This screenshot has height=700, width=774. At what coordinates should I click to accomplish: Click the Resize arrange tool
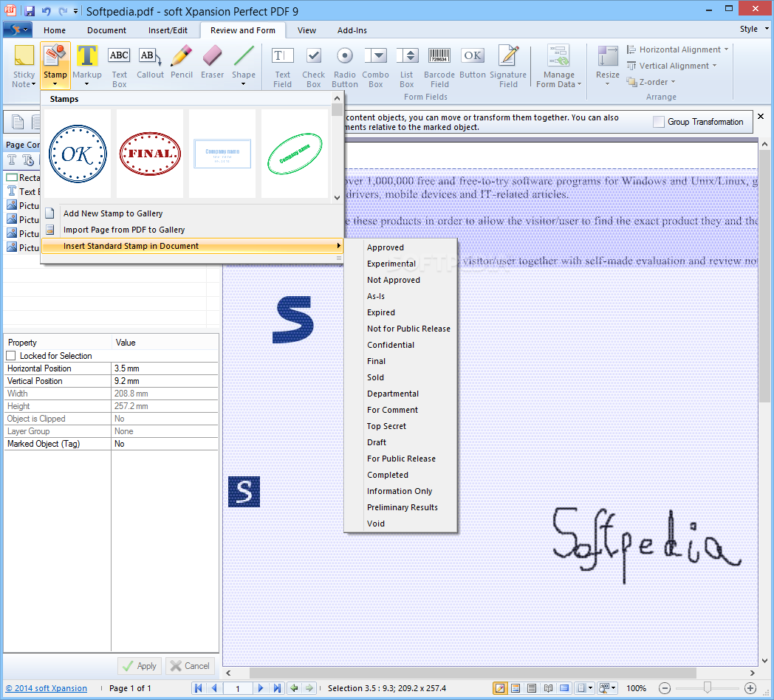[608, 66]
